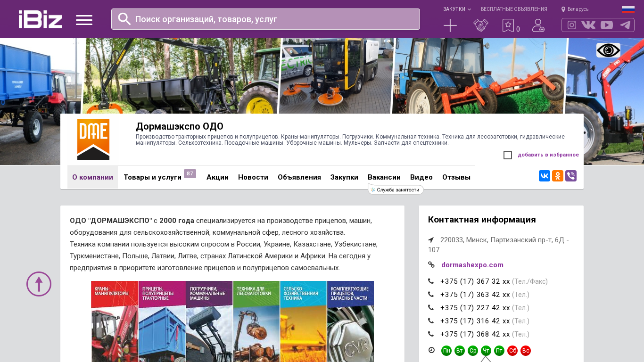Screen dimensions: 644x362
Task: Check the 'добавить в избранное' checkbox
Action: click(508, 155)
